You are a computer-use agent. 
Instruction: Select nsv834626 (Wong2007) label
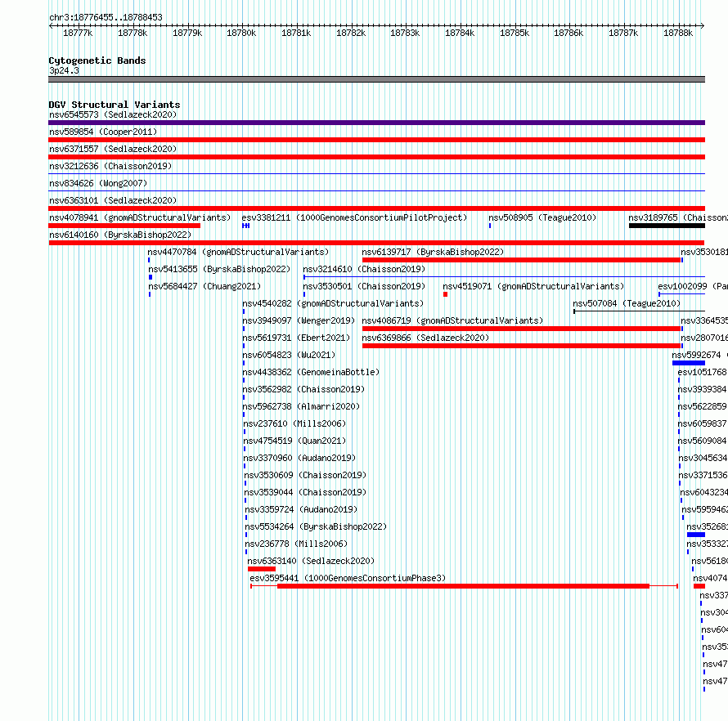pyautogui.click(x=98, y=183)
